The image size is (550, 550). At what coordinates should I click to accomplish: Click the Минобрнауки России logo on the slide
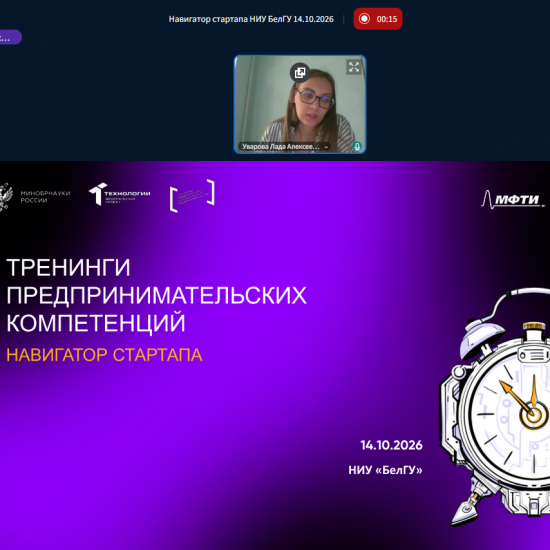[x=35, y=197]
